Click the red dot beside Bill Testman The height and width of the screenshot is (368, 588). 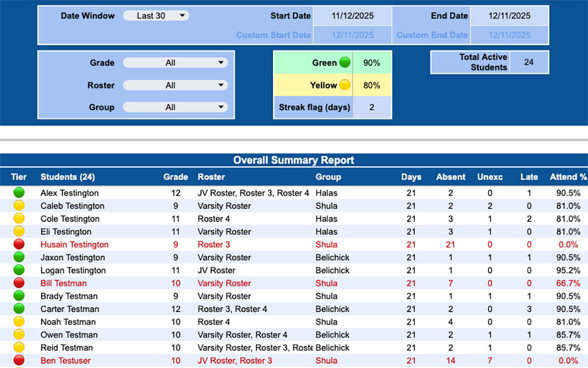tap(19, 283)
